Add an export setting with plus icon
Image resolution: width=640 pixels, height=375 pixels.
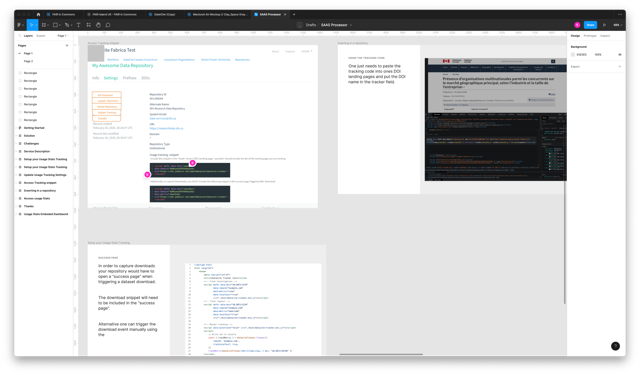[x=620, y=67]
